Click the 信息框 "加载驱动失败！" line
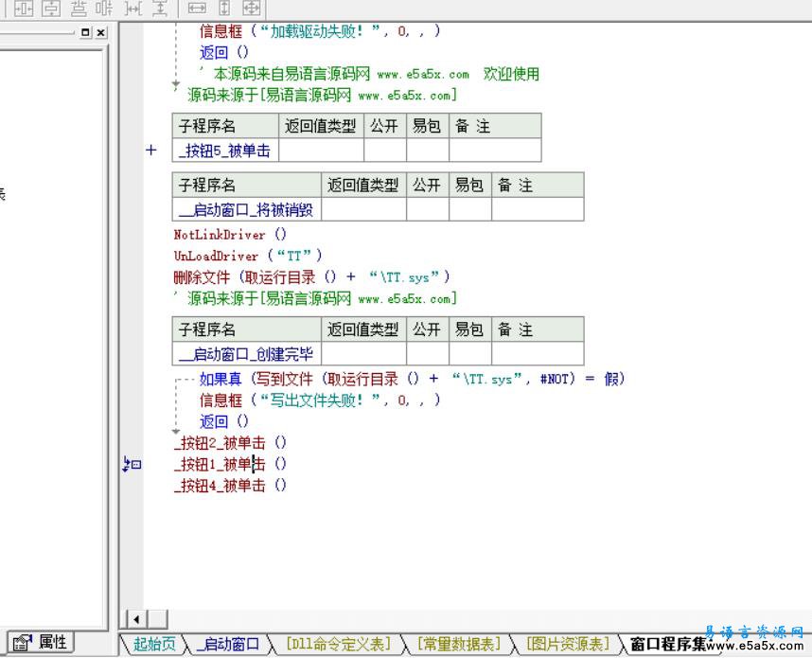This screenshot has height=658, width=812. [x=320, y=31]
